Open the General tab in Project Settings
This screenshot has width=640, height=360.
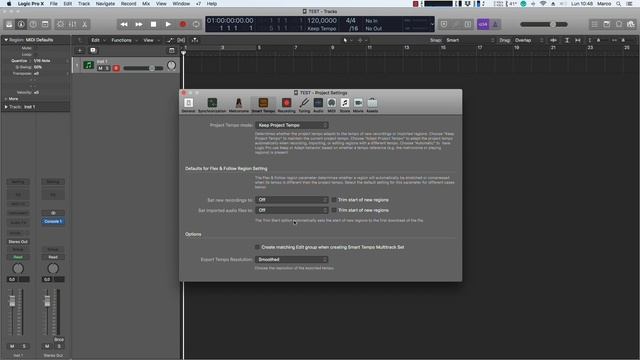tap(188, 105)
